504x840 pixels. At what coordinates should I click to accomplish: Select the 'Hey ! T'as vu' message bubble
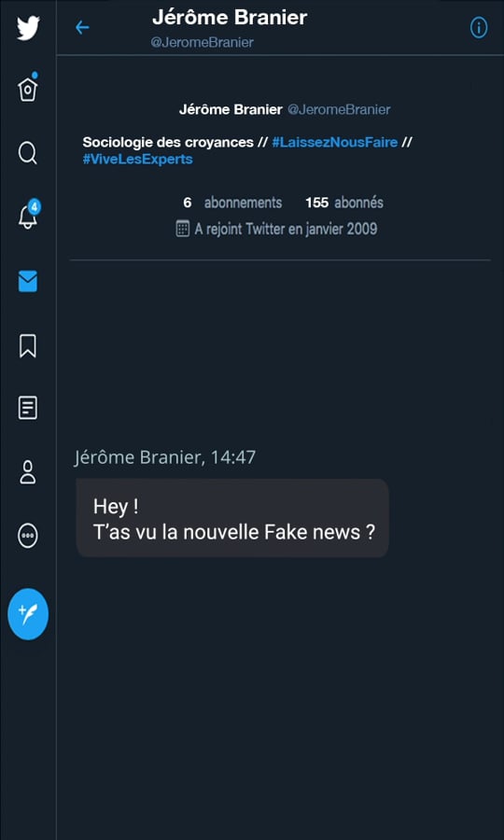point(231,518)
